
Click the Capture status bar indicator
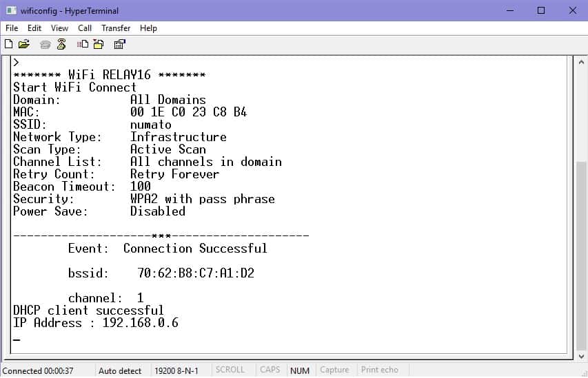click(x=334, y=370)
